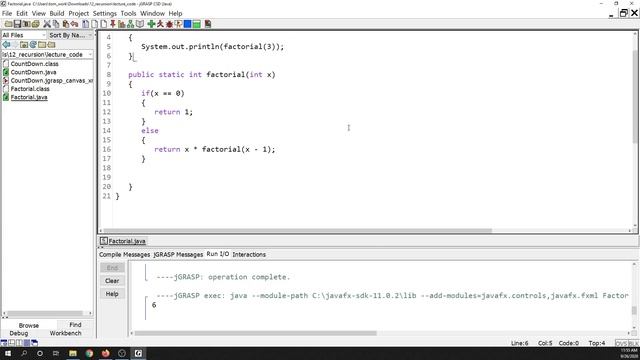Switch to the Compile Messages tab

pyautogui.click(x=124, y=254)
